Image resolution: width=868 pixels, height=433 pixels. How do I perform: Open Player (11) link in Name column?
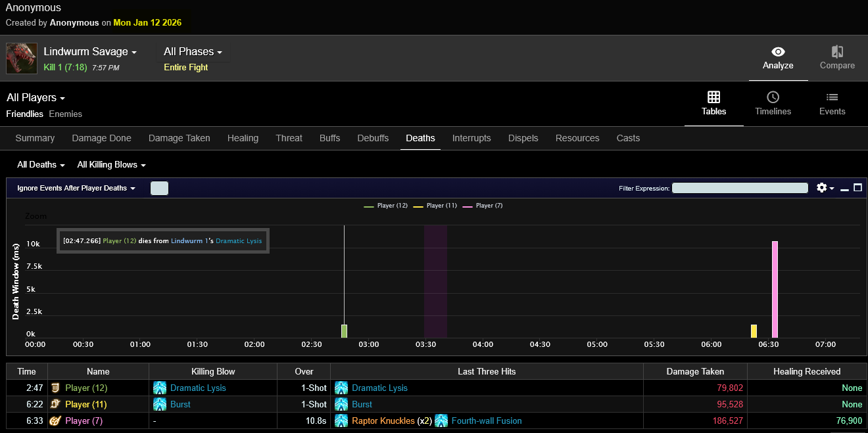(85, 404)
